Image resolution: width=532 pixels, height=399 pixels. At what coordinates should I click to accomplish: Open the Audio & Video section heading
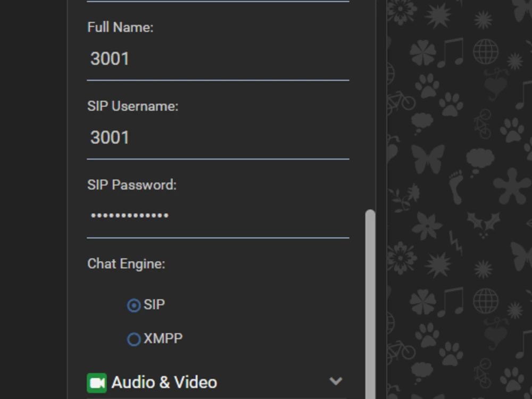pos(164,383)
